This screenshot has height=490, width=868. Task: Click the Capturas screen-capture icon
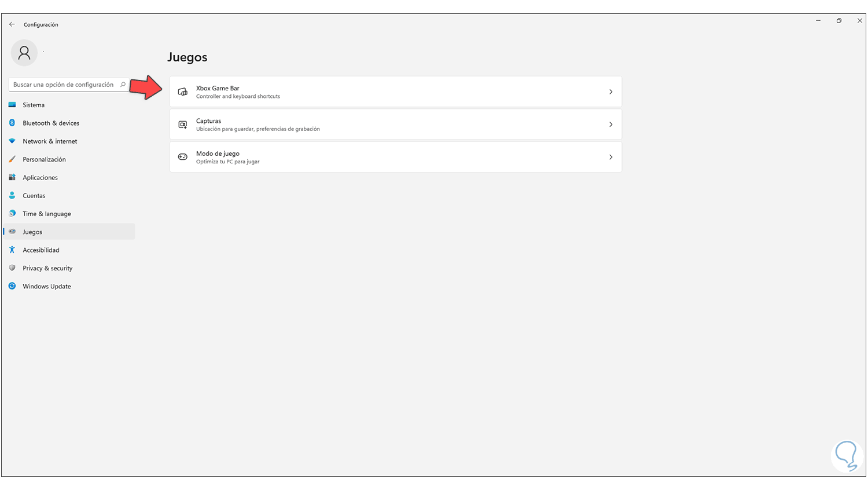(183, 125)
